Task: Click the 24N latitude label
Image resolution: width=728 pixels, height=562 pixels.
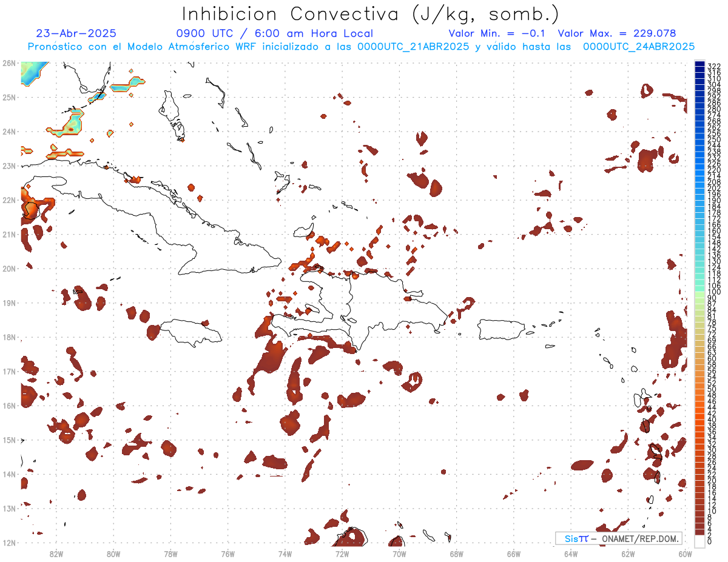Action: coord(8,132)
